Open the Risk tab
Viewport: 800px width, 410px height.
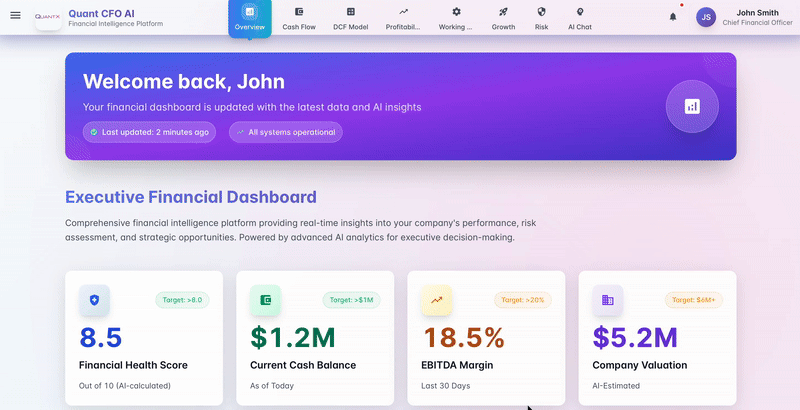click(541, 18)
